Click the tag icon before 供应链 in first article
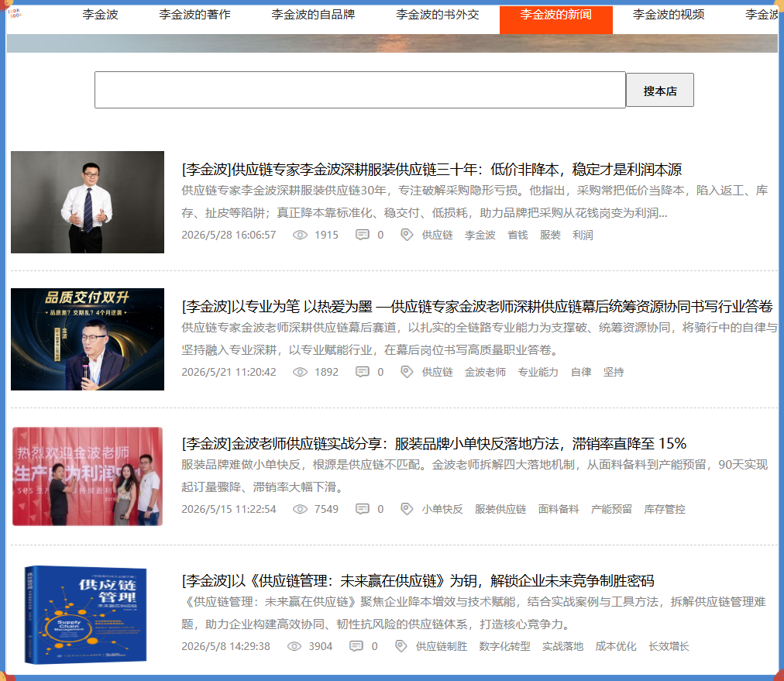 (407, 235)
